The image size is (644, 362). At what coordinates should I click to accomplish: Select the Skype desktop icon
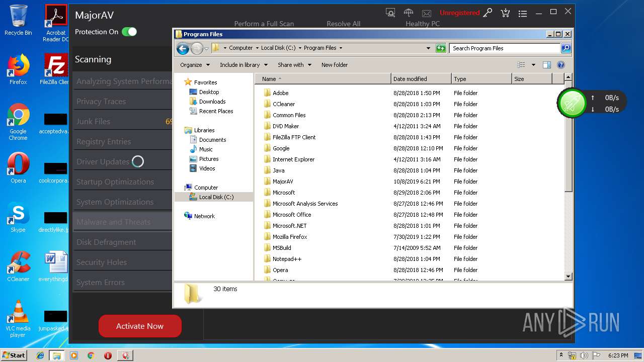[x=18, y=217]
